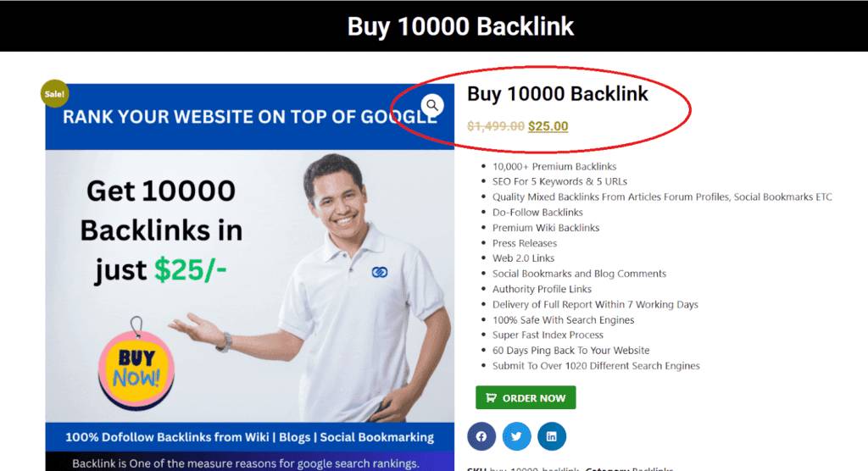
Task: Click the black page header title
Action: [460, 26]
